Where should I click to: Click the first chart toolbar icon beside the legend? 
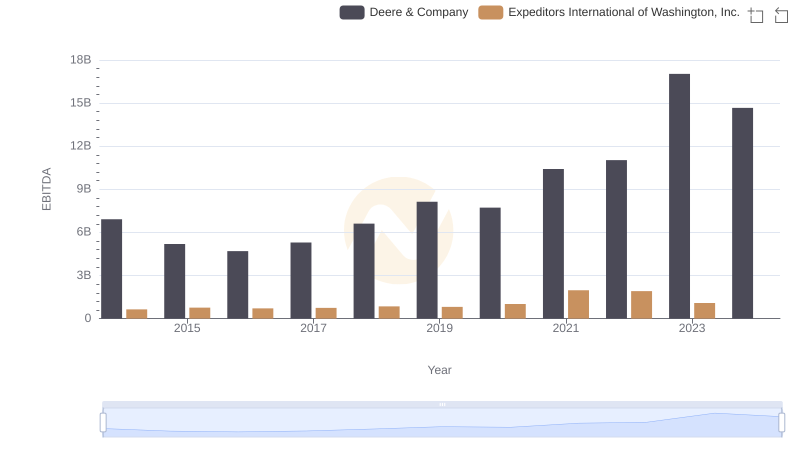click(755, 15)
